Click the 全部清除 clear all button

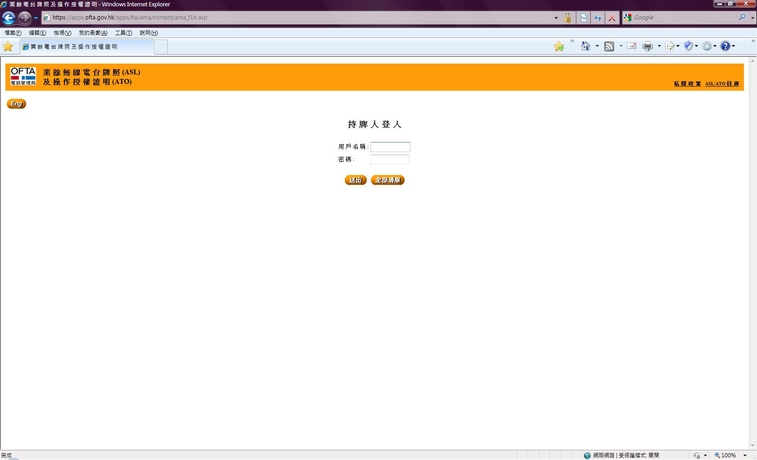[387, 180]
